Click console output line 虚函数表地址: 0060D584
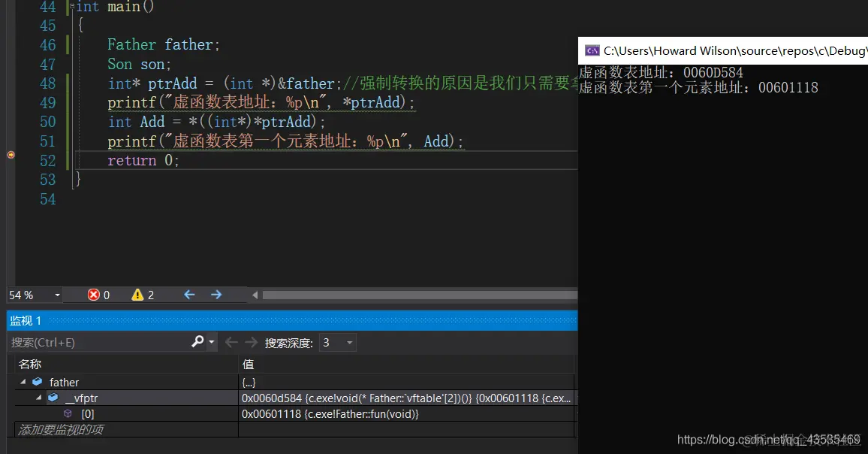The width and height of the screenshot is (868, 454). coord(661,73)
